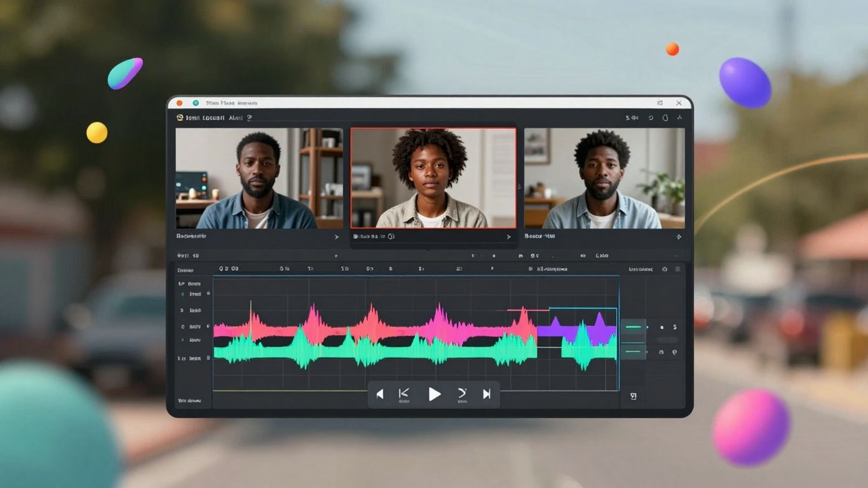
Task: Select the skip-to-end transport icon
Action: [487, 393]
